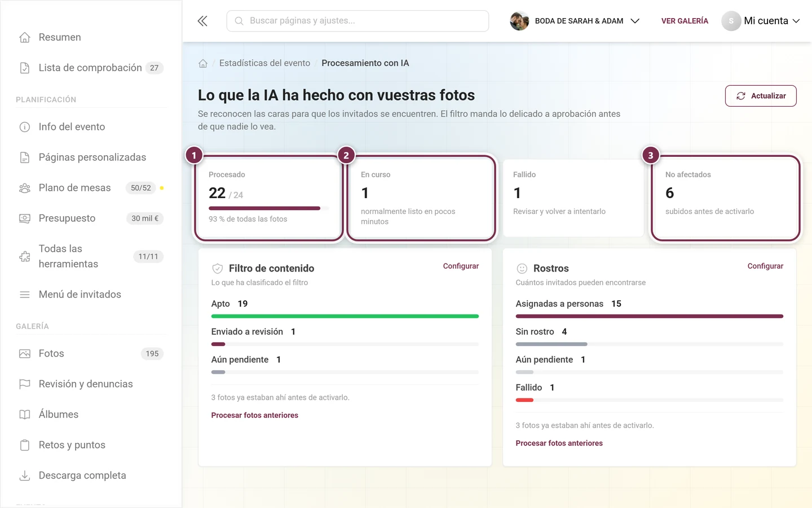The image size is (812, 508).
Task: Click the event avatar thumbnail
Action: (519, 21)
